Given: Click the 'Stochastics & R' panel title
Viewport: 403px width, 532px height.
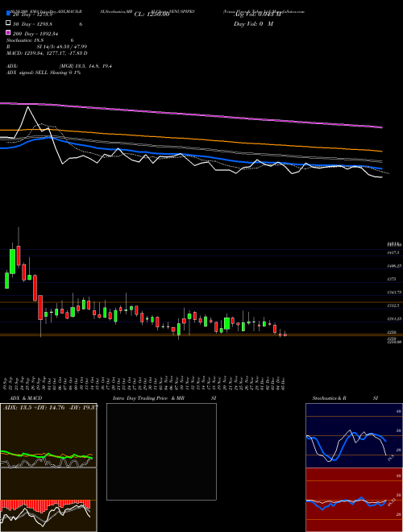Looking at the screenshot, I should pyautogui.click(x=329, y=398).
